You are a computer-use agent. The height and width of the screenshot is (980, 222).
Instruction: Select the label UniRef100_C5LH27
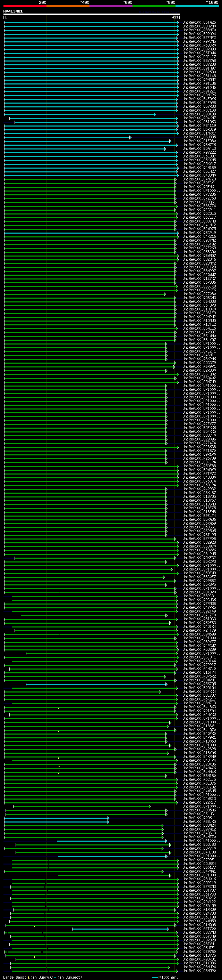[x=199, y=172]
